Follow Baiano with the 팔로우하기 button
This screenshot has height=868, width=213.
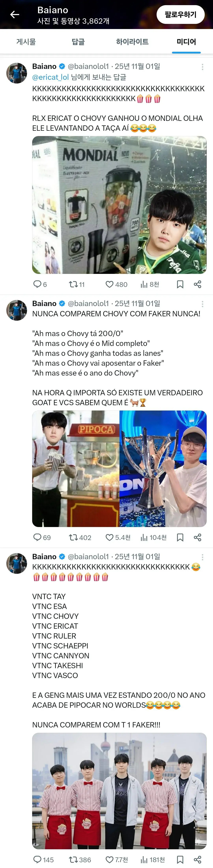180,14
